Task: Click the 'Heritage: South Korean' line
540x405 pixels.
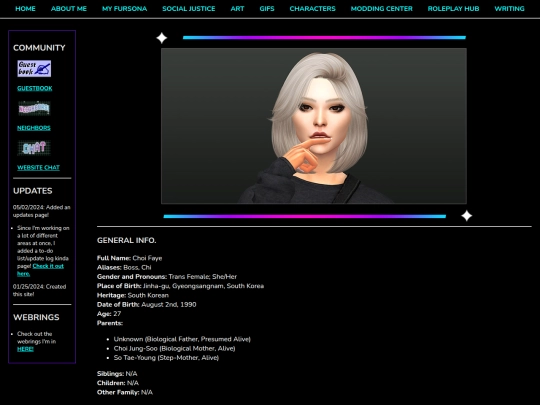Action: 133,295
